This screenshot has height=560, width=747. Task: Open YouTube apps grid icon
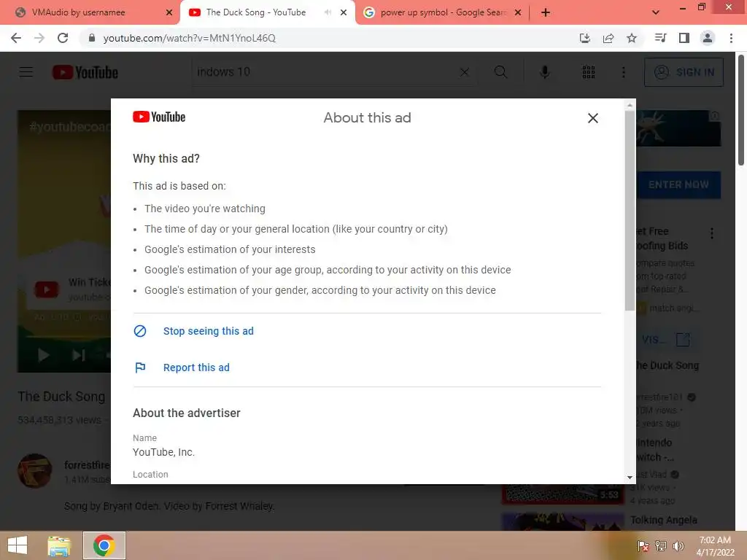[x=589, y=72]
